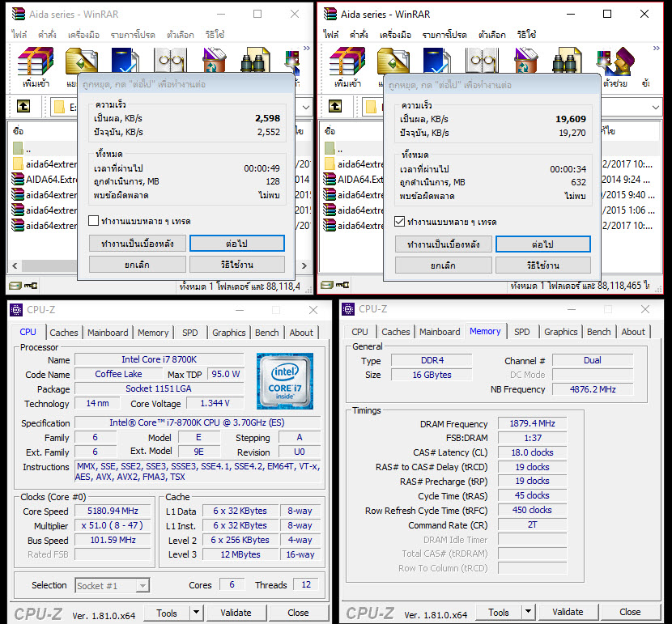
Task: Click Tools button in left CPU-Z window
Action: pyautogui.click(x=167, y=613)
